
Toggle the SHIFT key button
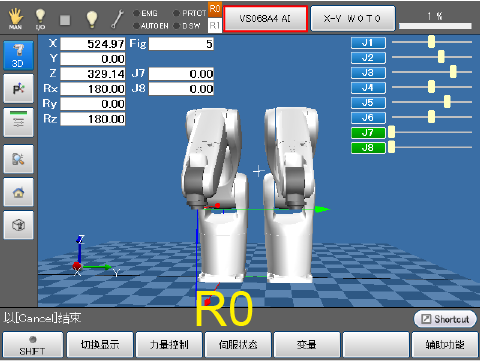tap(33, 345)
